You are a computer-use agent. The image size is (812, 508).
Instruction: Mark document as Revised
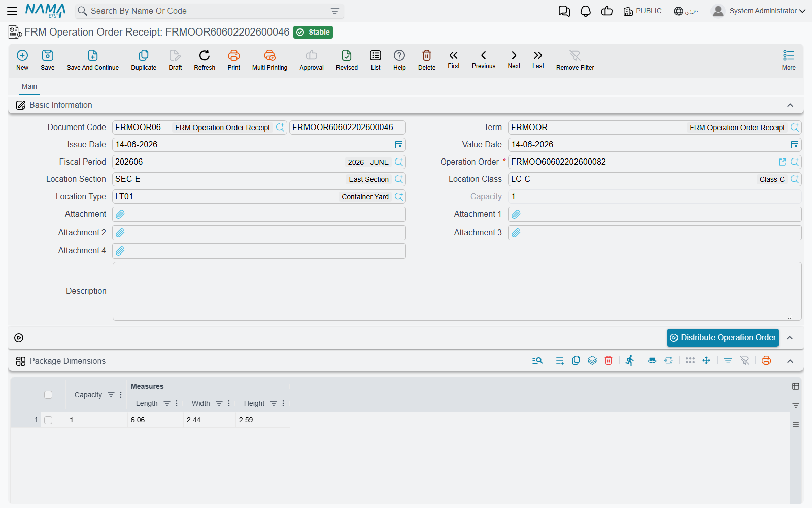pos(347,60)
